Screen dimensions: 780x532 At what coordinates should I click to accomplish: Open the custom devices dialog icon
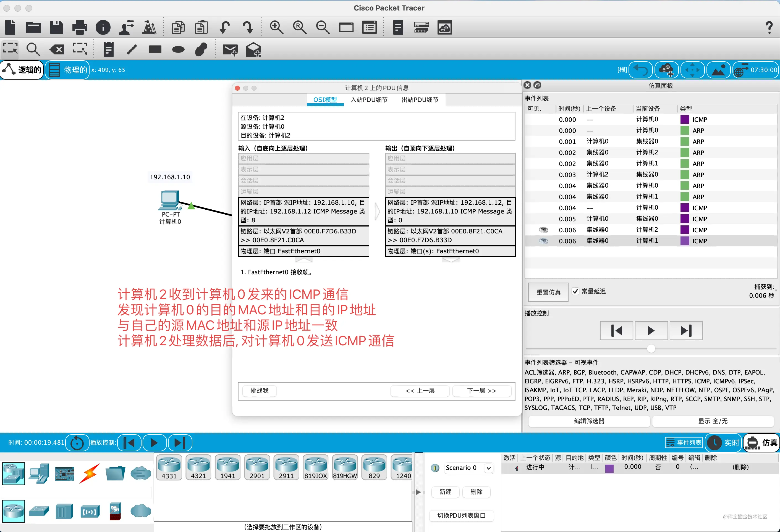tap(369, 27)
